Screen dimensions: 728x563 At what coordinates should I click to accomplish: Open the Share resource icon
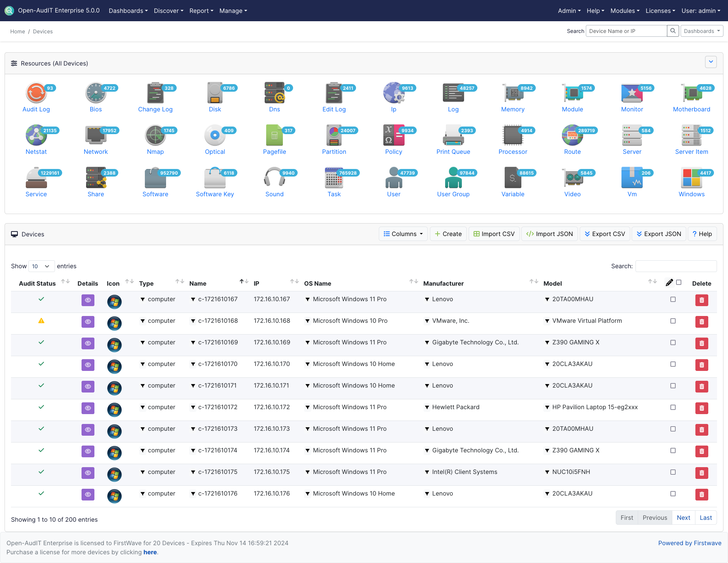[96, 178]
